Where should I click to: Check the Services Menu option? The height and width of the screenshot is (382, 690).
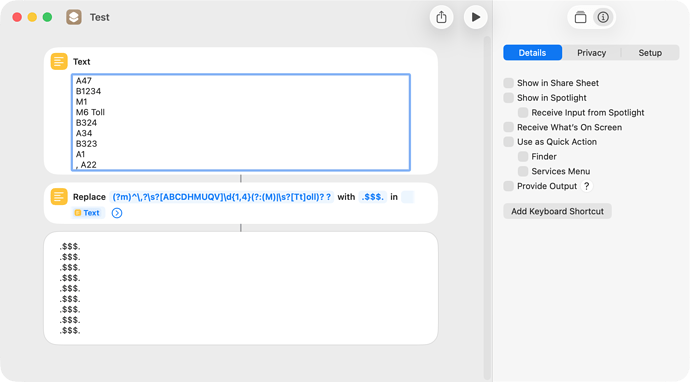pyautogui.click(x=523, y=171)
